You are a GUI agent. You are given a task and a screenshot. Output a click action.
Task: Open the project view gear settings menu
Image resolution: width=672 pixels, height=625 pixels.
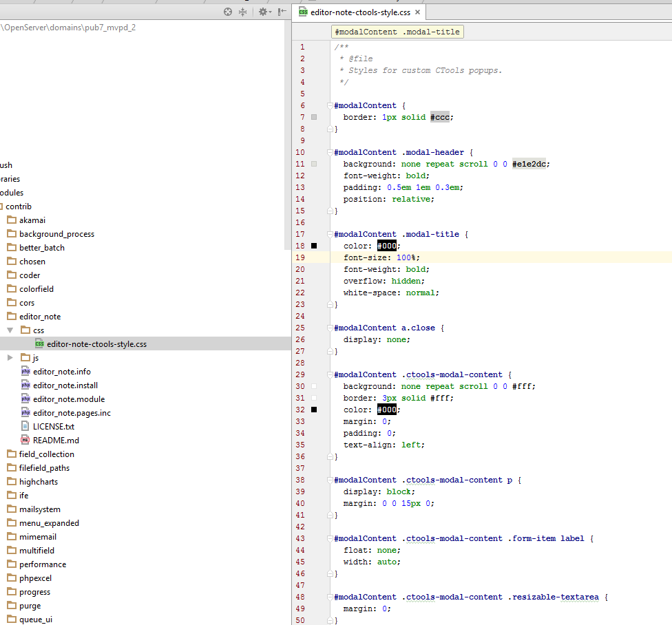click(x=262, y=12)
